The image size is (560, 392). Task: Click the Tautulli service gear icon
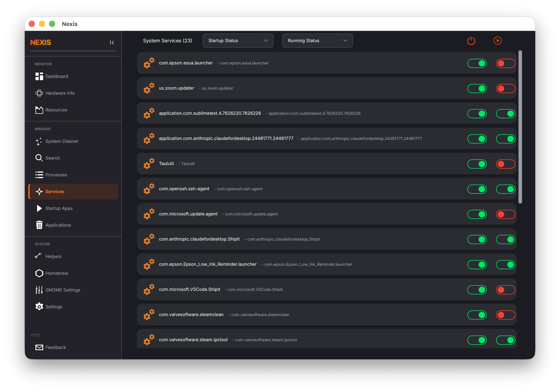pos(149,164)
